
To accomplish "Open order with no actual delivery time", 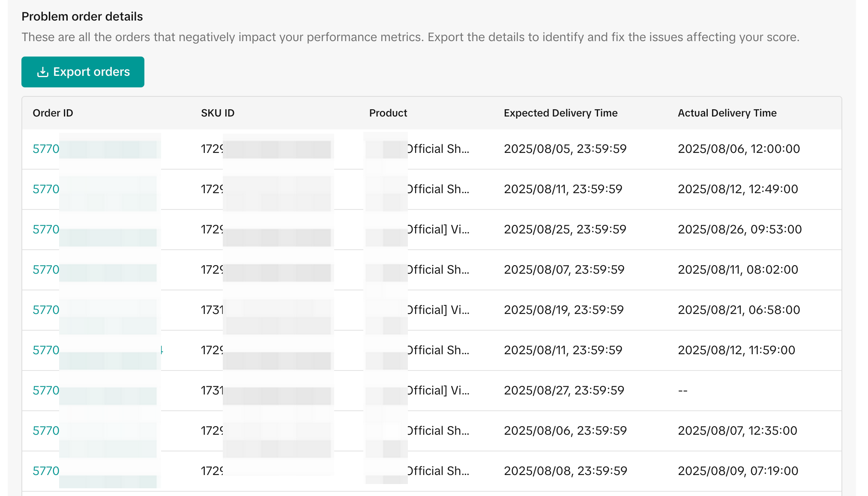I will click(x=46, y=391).
